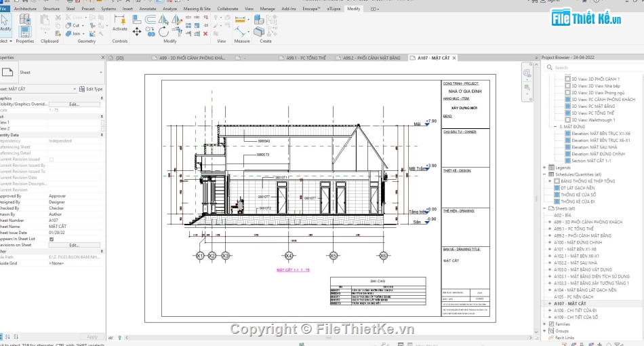Close the A107 - MẶT CẮT tab
644x346 pixels.
pos(454,58)
